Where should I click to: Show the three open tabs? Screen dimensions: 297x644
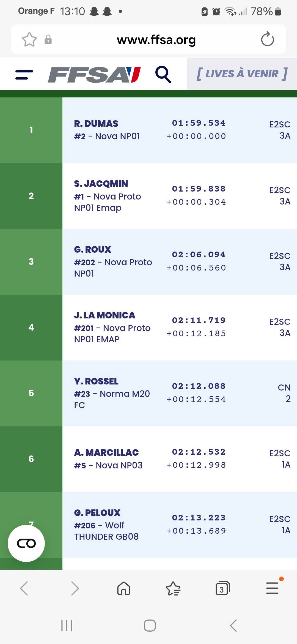pos(222,588)
